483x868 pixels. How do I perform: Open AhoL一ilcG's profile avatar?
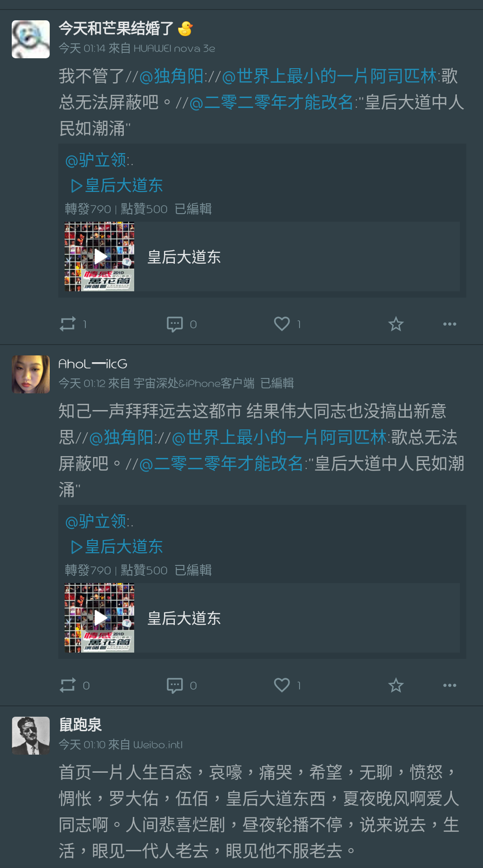(x=31, y=374)
